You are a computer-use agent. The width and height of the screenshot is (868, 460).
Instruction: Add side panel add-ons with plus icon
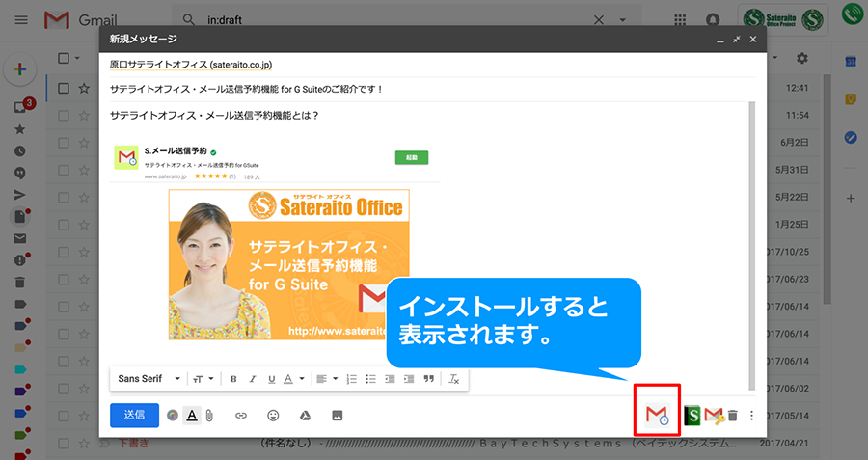pyautogui.click(x=851, y=198)
